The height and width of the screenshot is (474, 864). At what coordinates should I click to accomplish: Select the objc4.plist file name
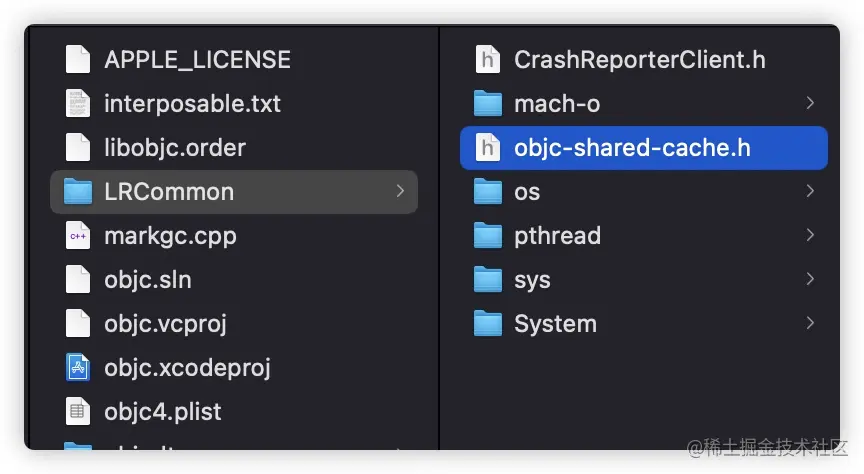[163, 412]
